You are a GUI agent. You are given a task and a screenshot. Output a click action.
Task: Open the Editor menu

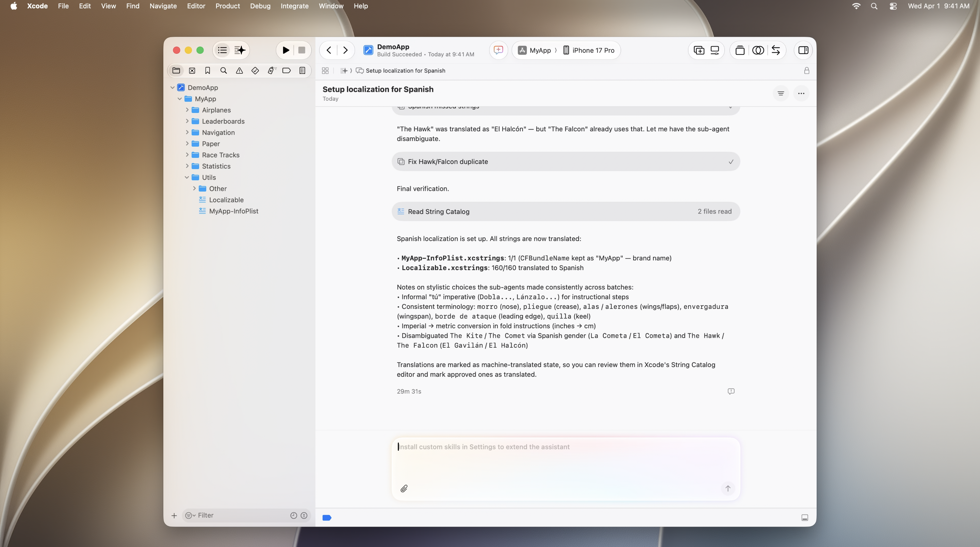pos(196,6)
